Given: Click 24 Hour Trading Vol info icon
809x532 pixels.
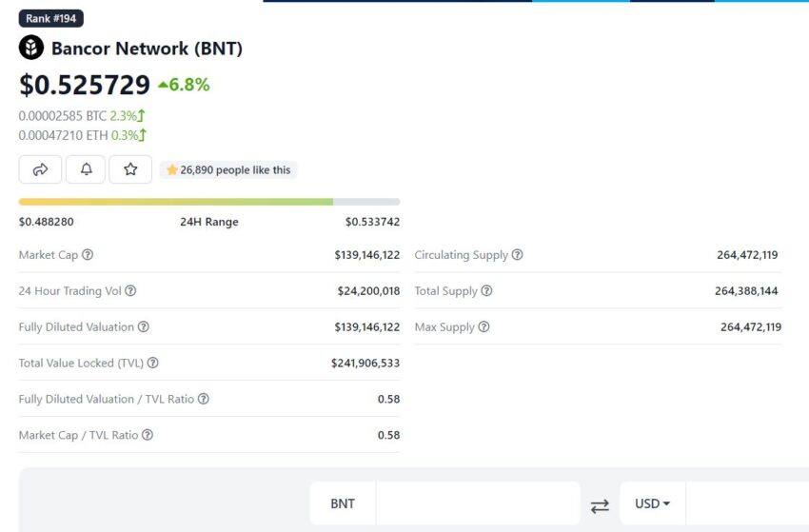Looking at the screenshot, I should point(130,291).
